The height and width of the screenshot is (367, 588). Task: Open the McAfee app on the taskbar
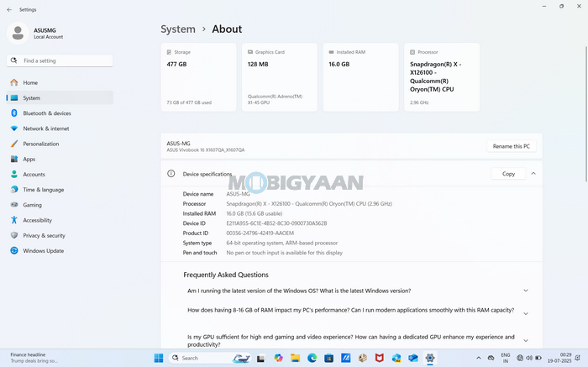pyautogui.click(x=380, y=358)
